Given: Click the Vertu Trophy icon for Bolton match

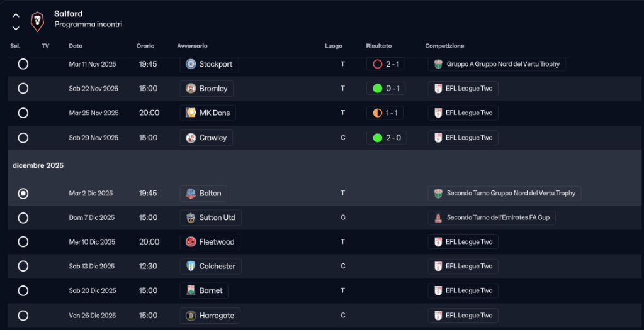Looking at the screenshot, I should (x=438, y=194).
